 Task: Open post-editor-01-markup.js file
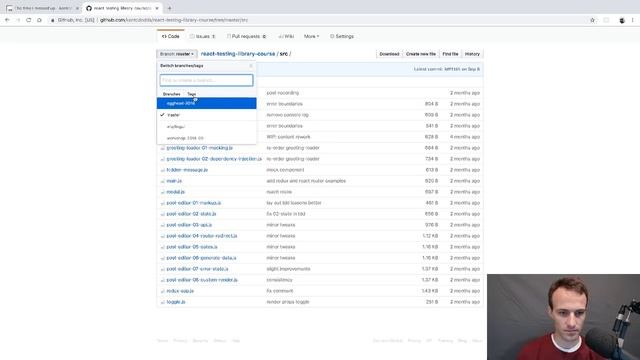click(x=194, y=203)
